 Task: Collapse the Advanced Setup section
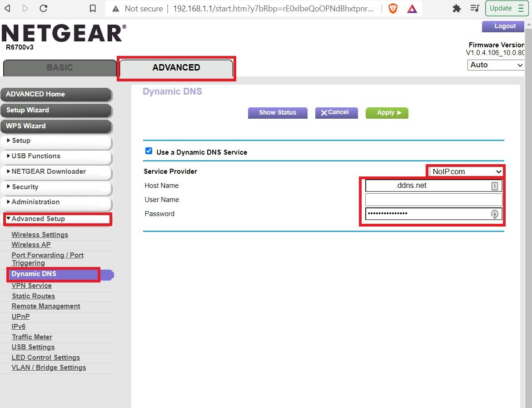[x=57, y=219]
